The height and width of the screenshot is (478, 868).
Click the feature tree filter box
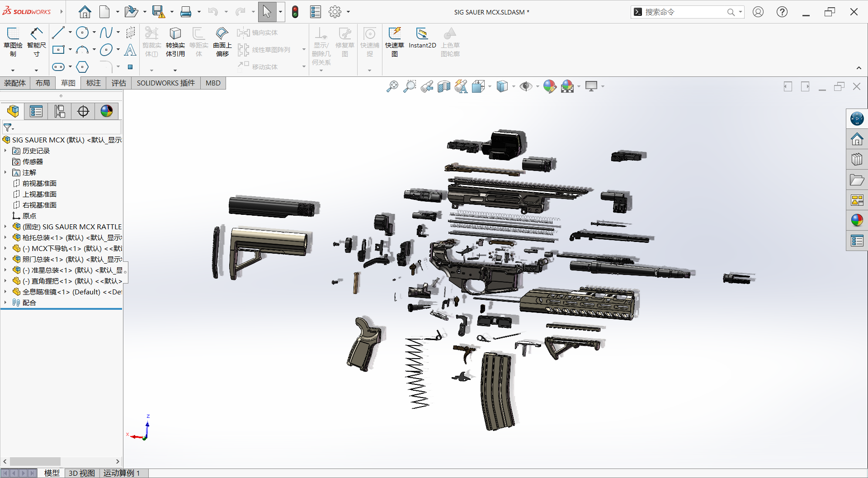tap(61, 128)
